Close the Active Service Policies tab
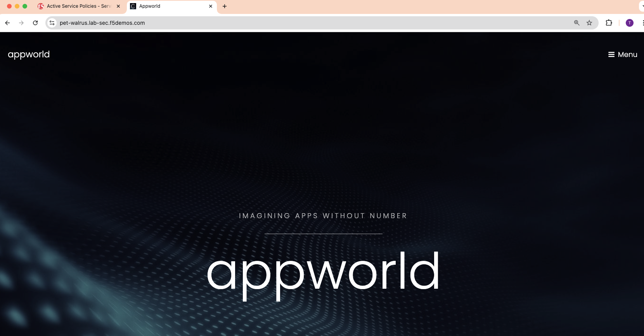 coord(118,6)
